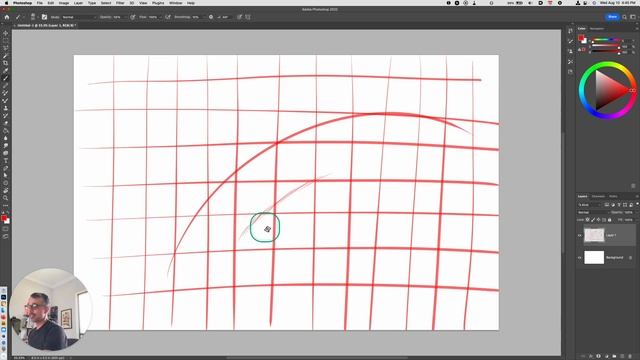Select the Layer 1 thumbnail
The width and height of the screenshot is (640, 360).
pos(594,236)
